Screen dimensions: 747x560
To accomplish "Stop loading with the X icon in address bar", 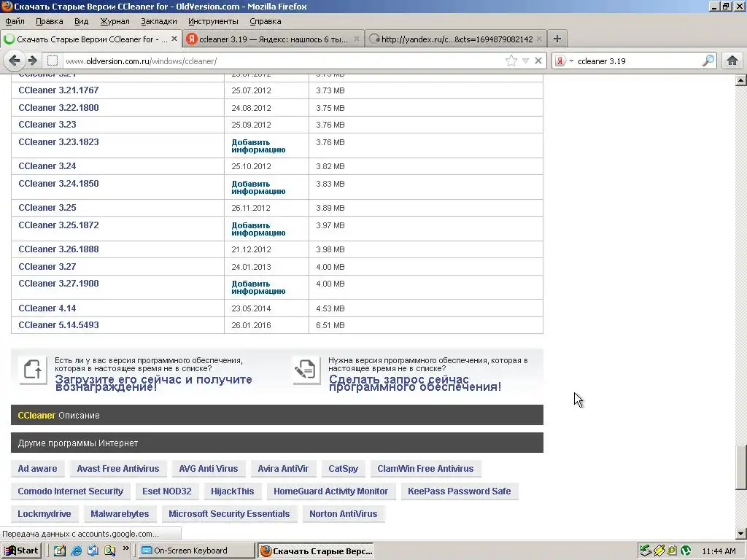I will click(x=538, y=61).
